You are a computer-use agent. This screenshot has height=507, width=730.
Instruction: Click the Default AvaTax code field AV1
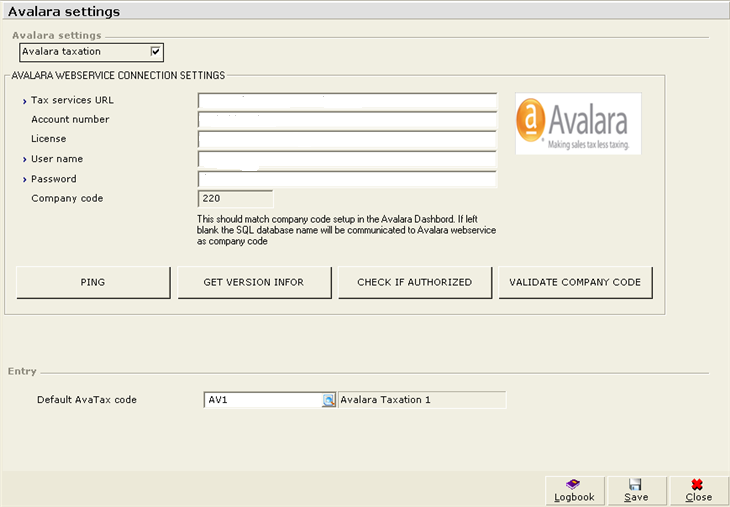pos(262,400)
